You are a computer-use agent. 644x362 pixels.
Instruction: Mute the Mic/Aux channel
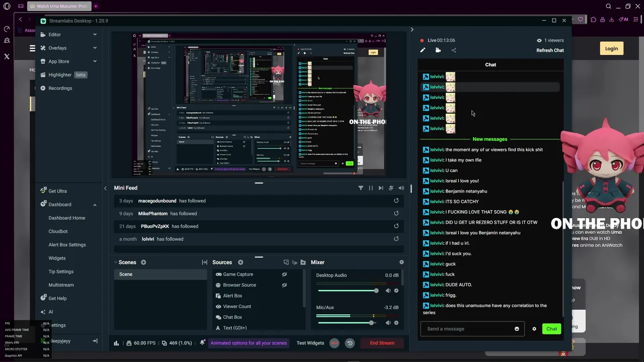tap(388, 323)
